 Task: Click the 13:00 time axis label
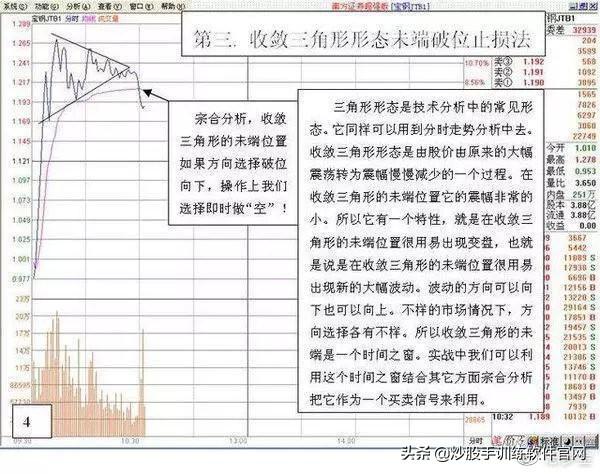tap(238, 441)
